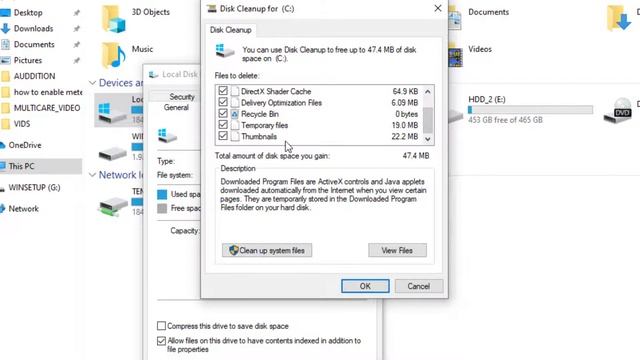Click the Desktop icon in Quick access
640x360 pixels.
click(5, 13)
